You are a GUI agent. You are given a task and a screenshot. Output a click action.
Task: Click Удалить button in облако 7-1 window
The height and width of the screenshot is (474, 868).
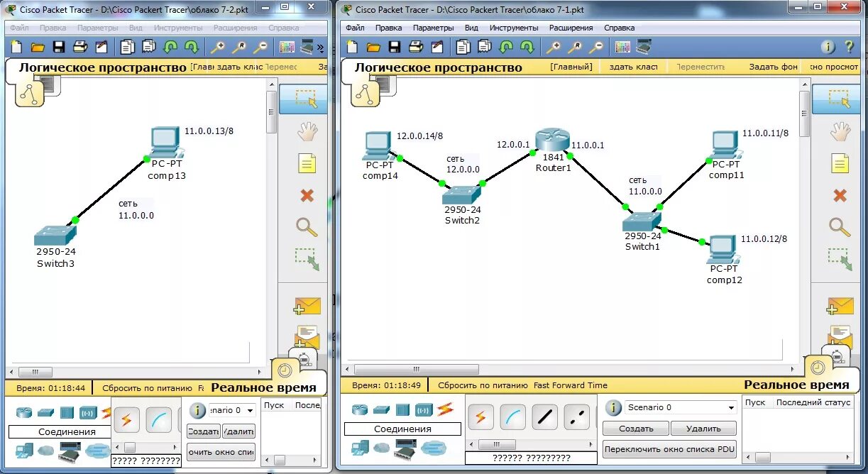[x=703, y=429]
